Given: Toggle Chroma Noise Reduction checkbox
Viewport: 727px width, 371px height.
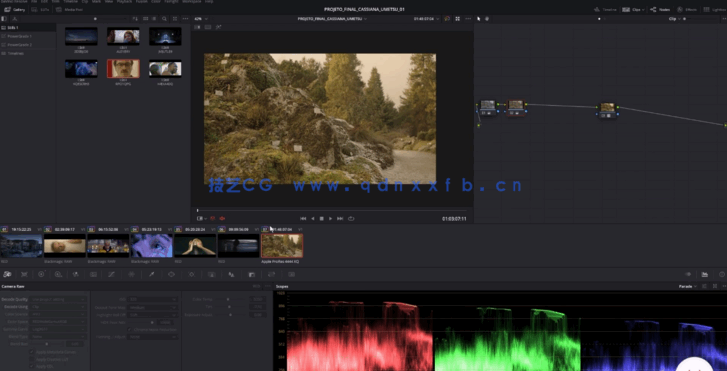Looking at the screenshot, I should (x=129, y=329).
